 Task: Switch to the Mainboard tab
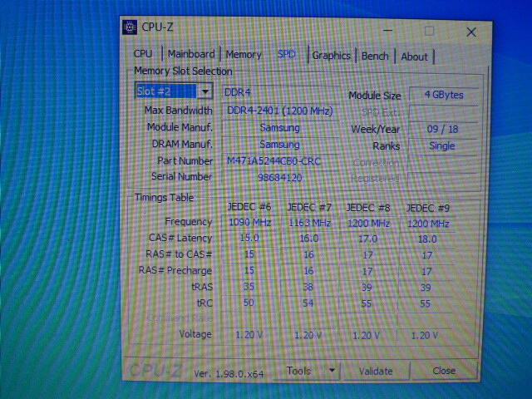pyautogui.click(x=191, y=54)
